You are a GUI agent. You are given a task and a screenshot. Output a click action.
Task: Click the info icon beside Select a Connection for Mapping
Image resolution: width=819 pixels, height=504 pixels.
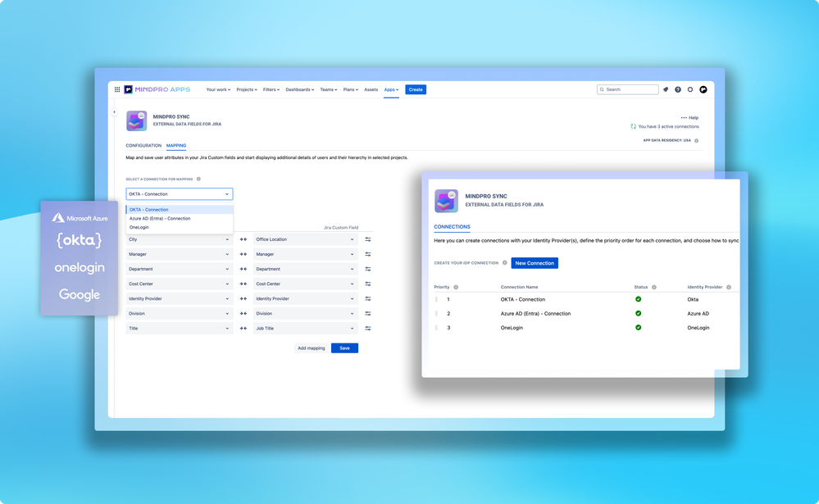198,179
